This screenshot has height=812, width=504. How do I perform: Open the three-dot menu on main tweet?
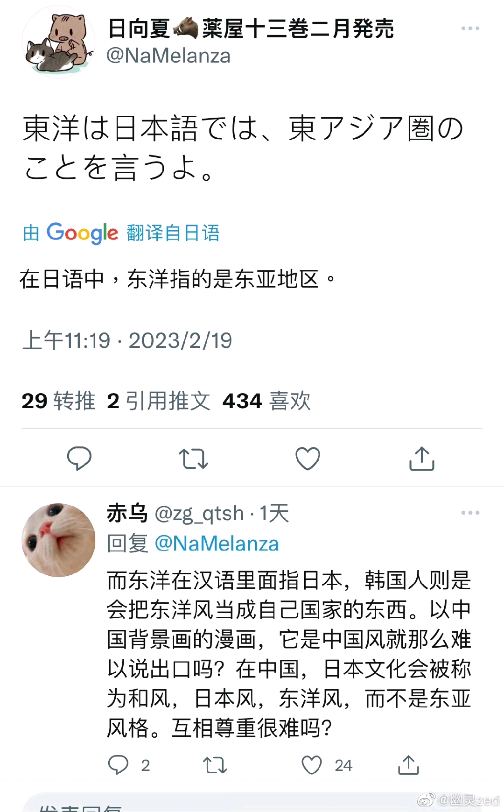(x=470, y=28)
